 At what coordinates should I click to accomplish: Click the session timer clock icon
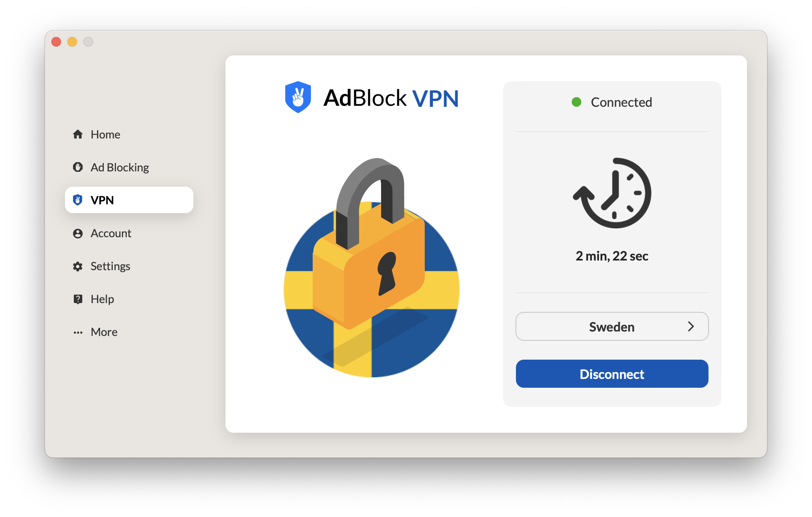[611, 193]
